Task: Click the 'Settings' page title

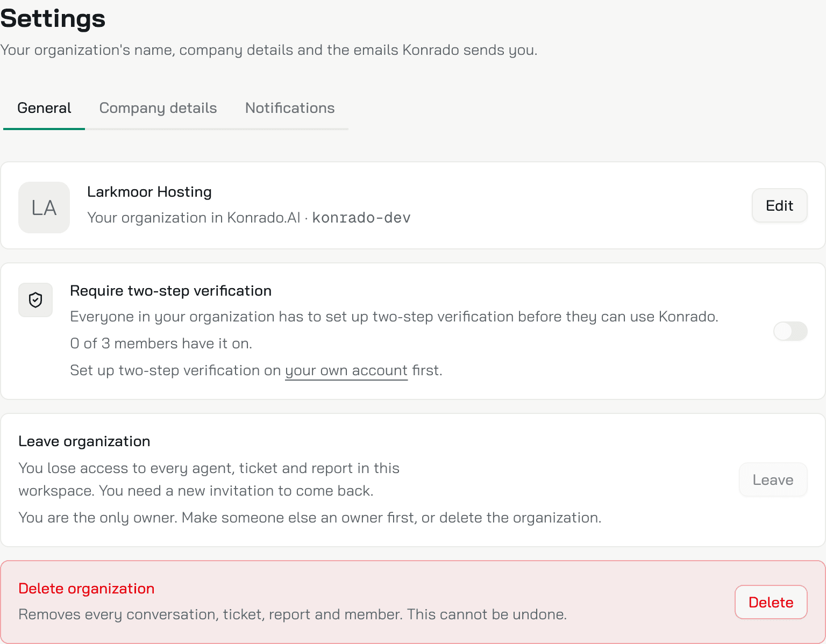Action: click(x=53, y=18)
